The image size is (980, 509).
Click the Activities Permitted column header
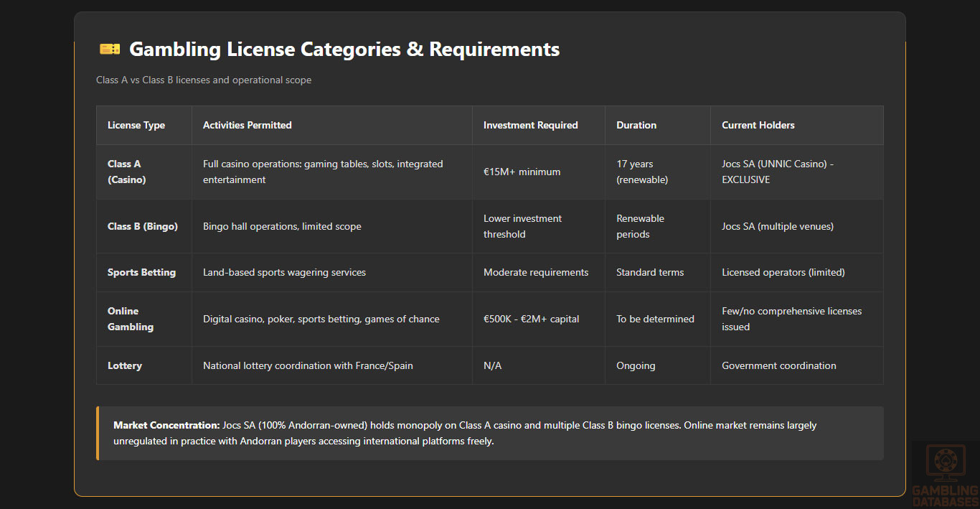247,125
